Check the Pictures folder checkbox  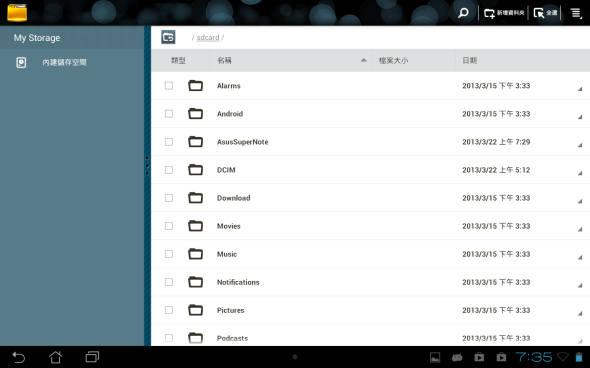point(169,310)
